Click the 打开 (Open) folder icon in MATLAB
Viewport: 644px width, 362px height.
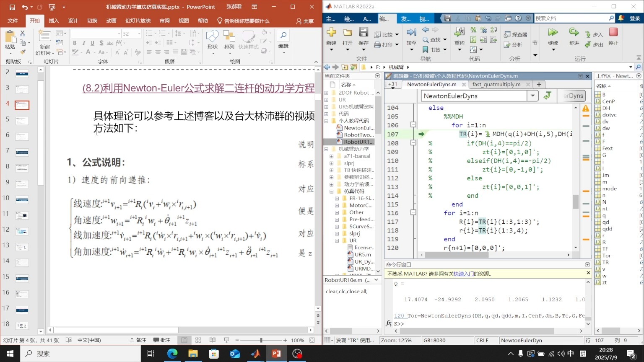[x=347, y=32]
